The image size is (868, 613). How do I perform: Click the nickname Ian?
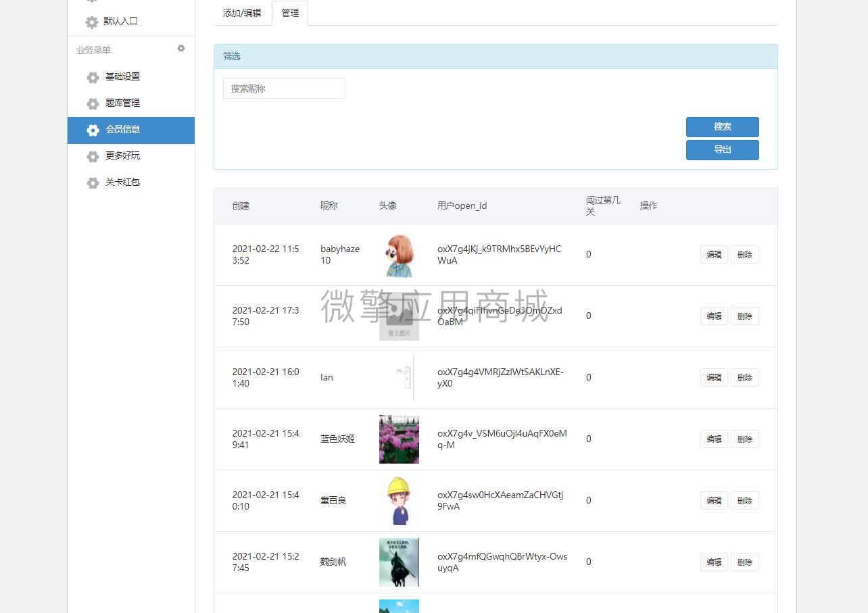327,378
